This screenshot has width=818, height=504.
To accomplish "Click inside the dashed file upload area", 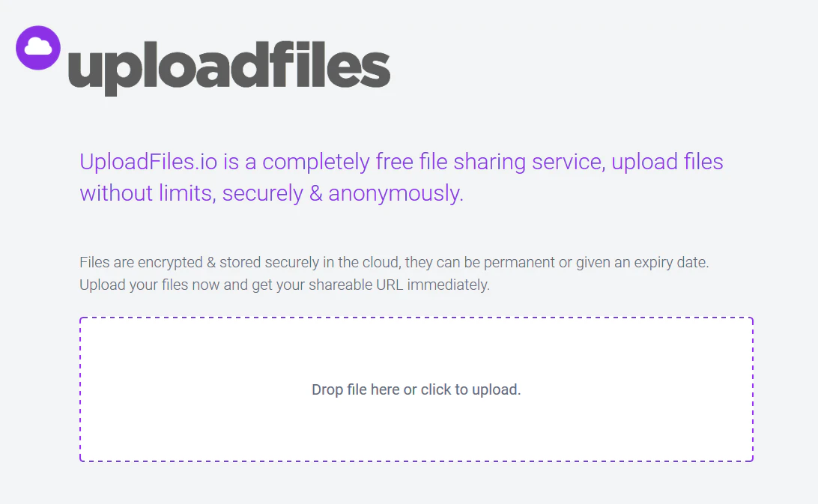I will coord(416,389).
